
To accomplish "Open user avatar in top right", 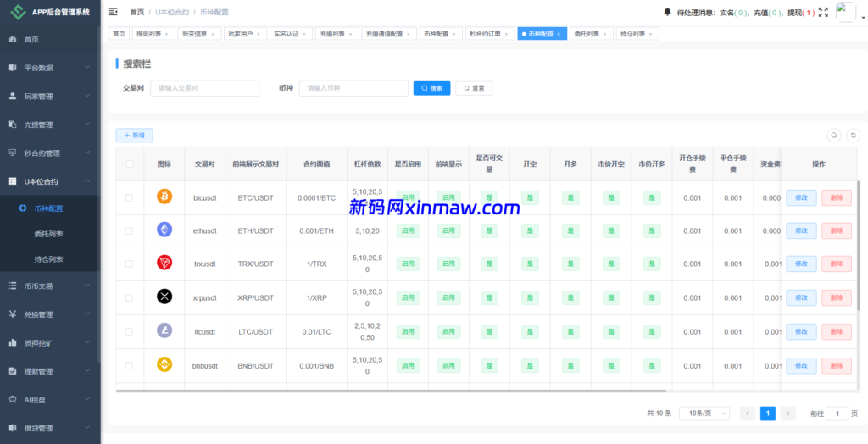I will (x=845, y=12).
